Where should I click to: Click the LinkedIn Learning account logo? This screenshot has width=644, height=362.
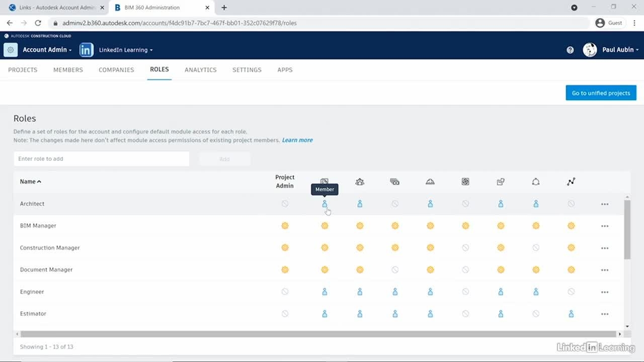87,50
